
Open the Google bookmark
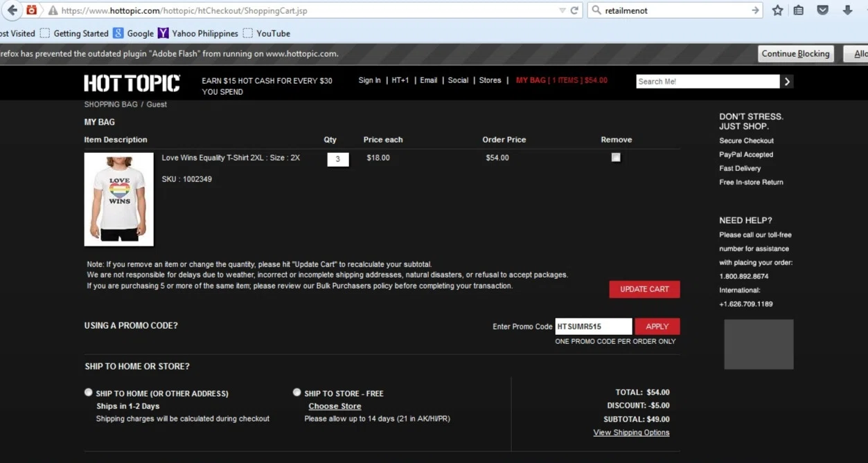coord(133,33)
